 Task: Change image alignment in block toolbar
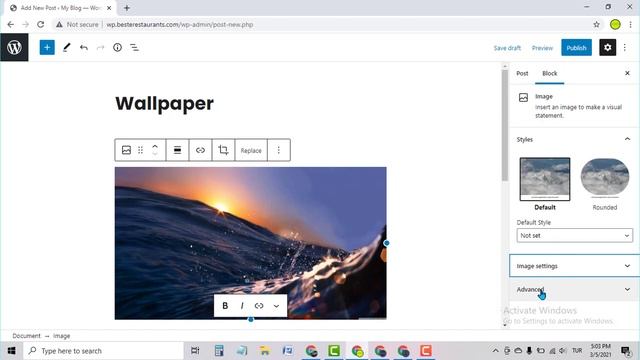(177, 150)
